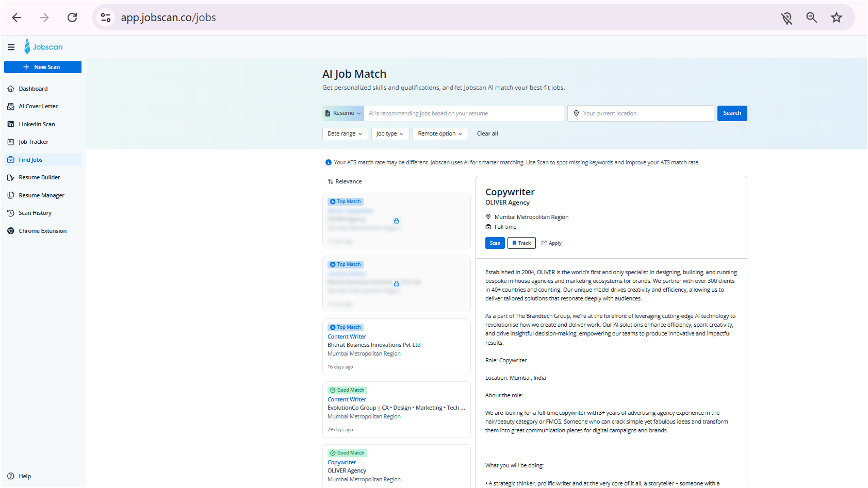This screenshot has width=868, height=488.
Task: Click '16 days ago' on Bharat card
Action: click(x=340, y=367)
